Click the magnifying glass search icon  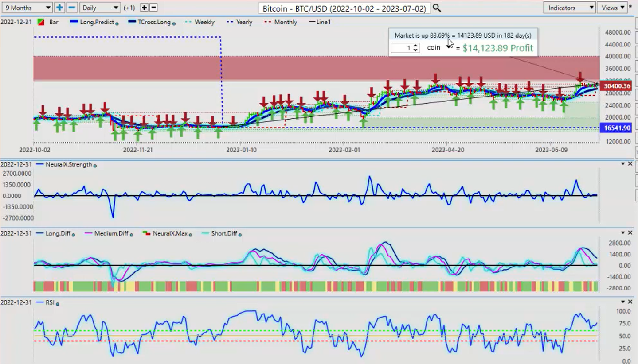pos(437,8)
